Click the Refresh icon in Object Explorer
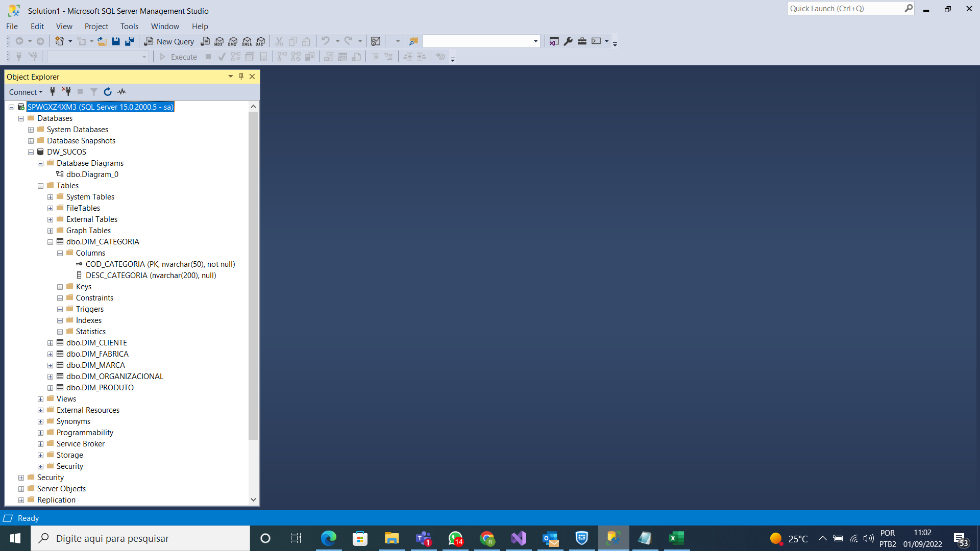The image size is (980, 551). tap(108, 91)
